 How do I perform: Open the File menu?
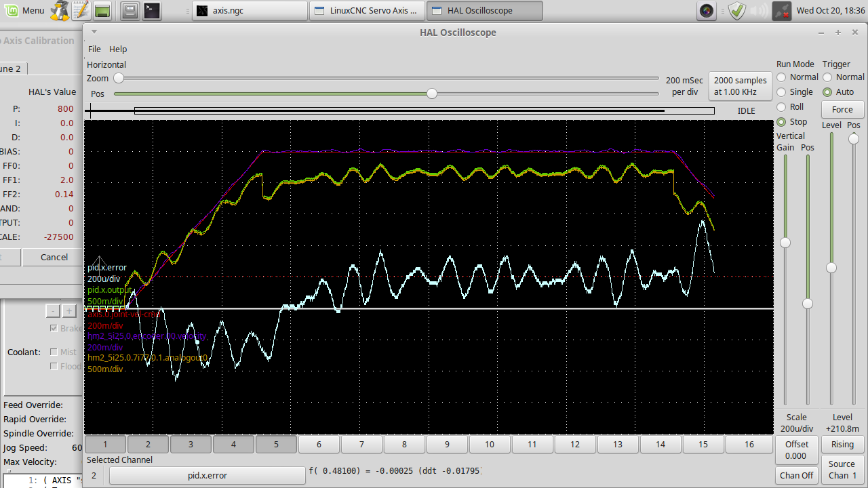pos(94,49)
